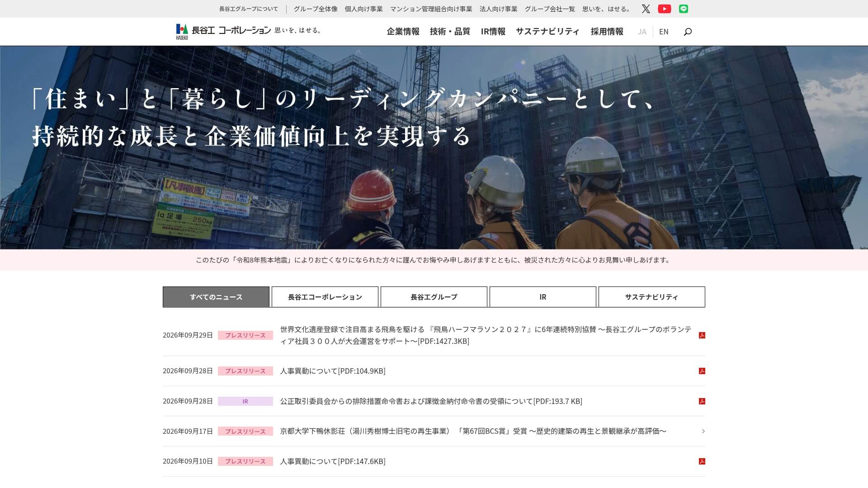
Task: Click the date 2026年09月10日
Action: pos(188,461)
